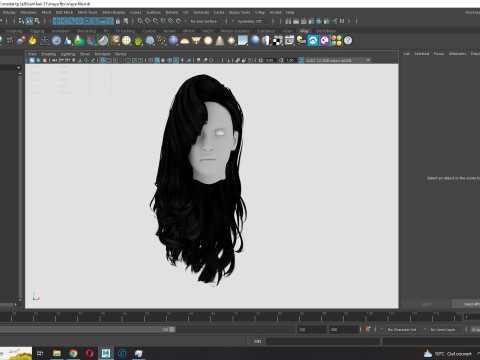The width and height of the screenshot is (480, 360).
Task: Open Render Settings from the status line
Action: click(x=311, y=21)
